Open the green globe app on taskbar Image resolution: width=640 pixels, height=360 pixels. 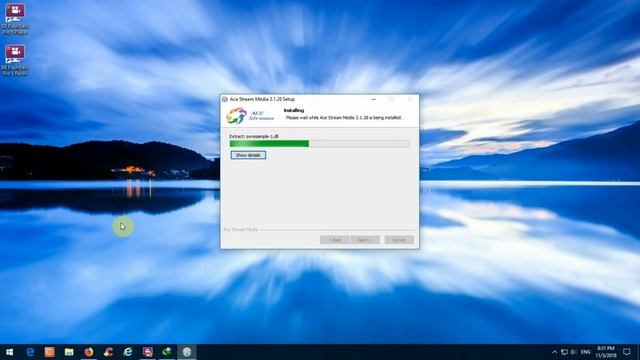[x=167, y=352]
